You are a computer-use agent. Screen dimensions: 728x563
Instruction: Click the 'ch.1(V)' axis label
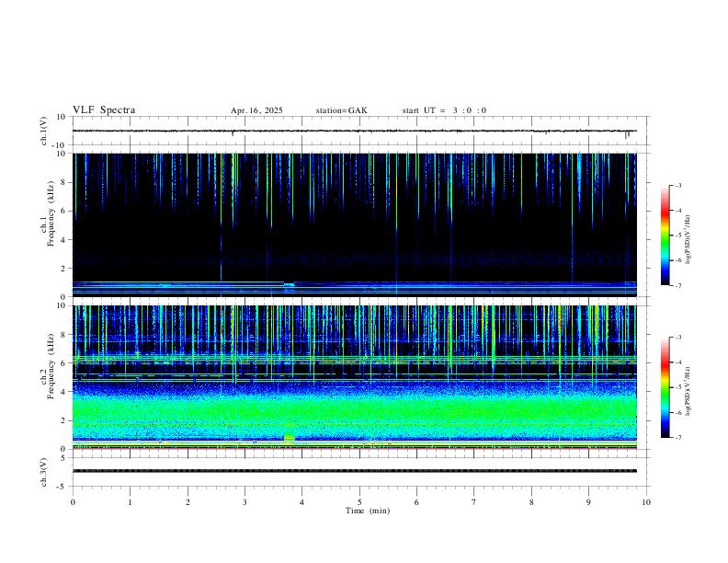[43, 131]
